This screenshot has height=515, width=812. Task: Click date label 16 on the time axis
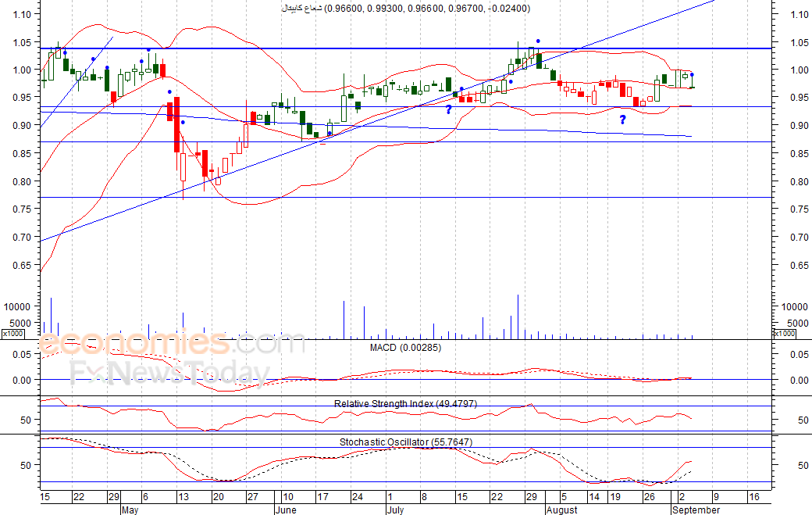pyautogui.click(x=754, y=497)
